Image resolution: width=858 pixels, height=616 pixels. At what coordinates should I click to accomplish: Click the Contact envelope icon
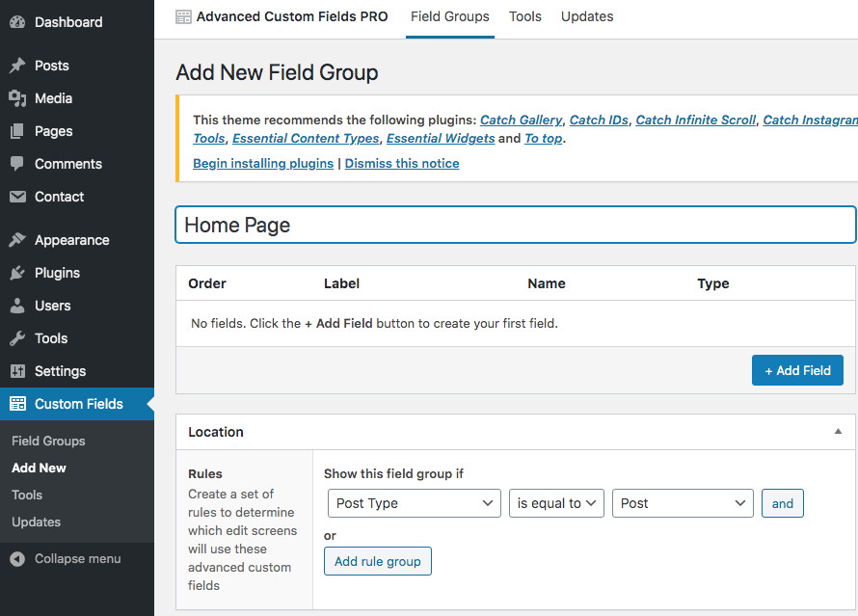pyautogui.click(x=17, y=197)
